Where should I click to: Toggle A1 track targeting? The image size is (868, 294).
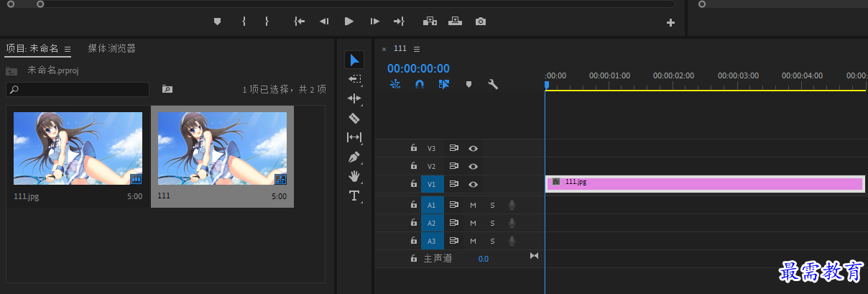(432, 205)
